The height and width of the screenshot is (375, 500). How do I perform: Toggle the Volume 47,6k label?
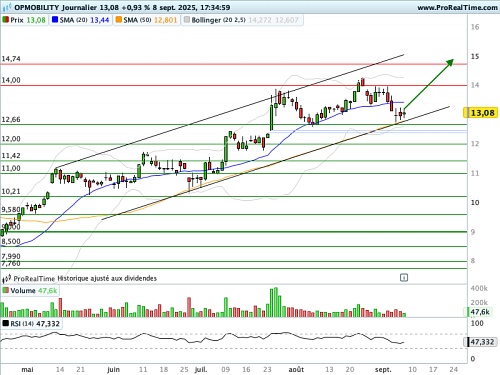[x=30, y=290]
